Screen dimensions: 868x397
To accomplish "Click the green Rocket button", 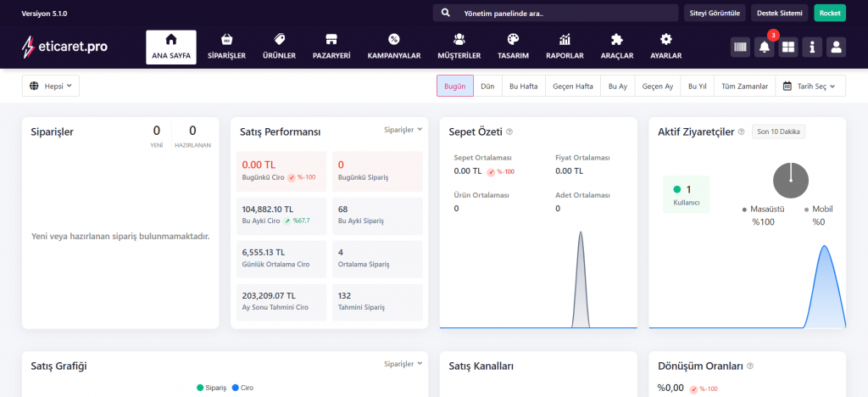I will pos(830,14).
